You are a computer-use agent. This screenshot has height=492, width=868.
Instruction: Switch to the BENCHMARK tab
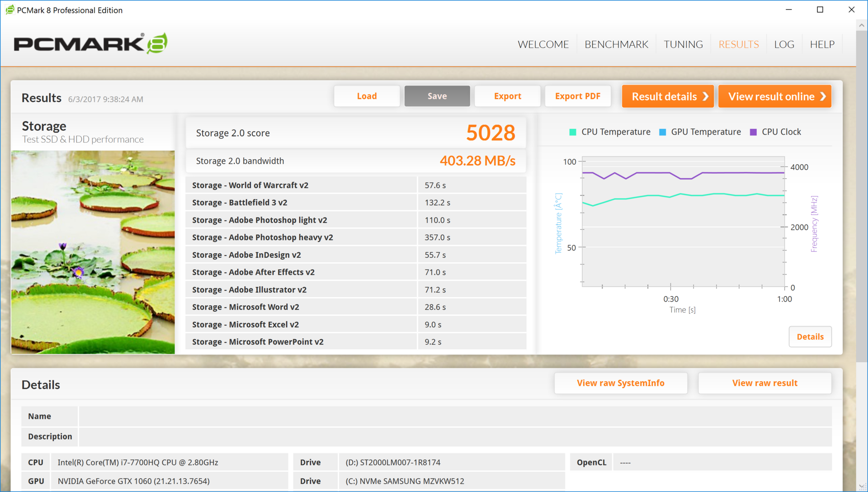point(616,44)
